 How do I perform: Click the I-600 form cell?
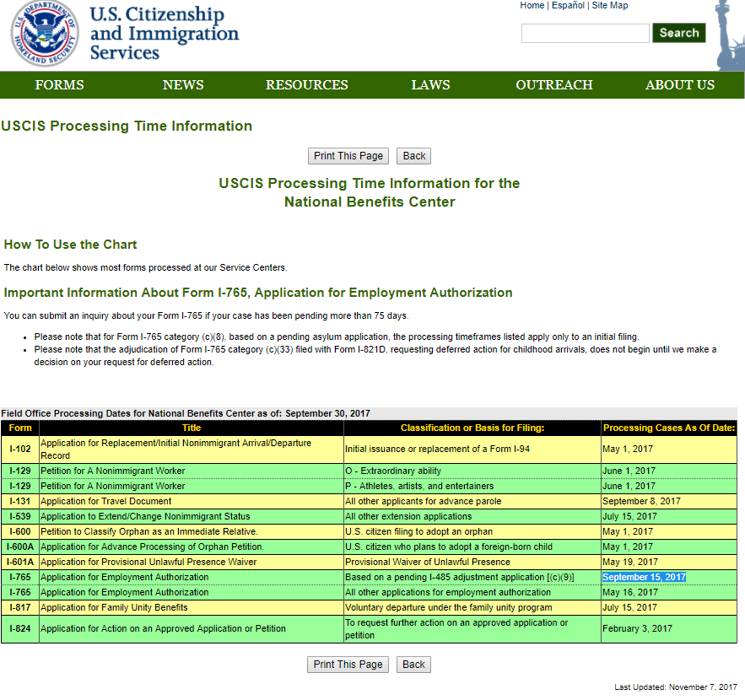(x=20, y=532)
